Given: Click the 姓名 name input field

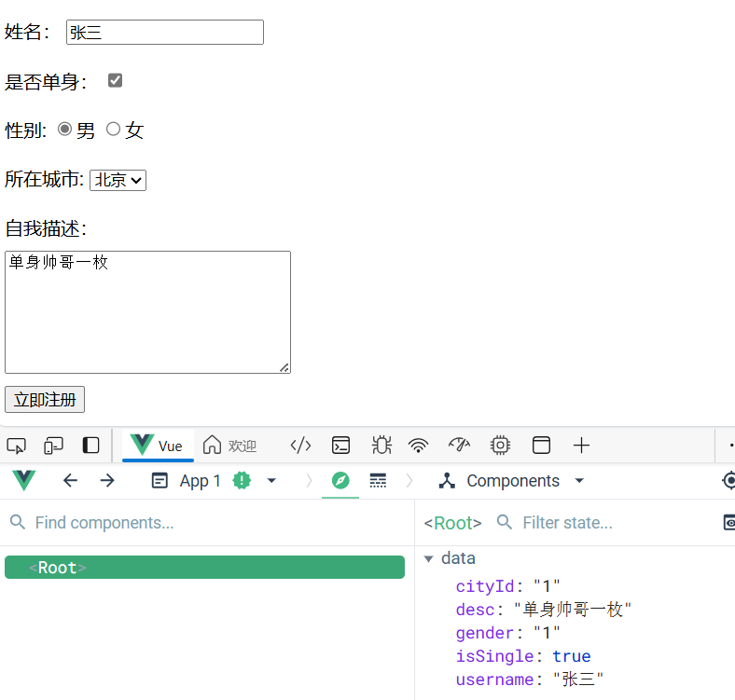Looking at the screenshot, I should coord(165,33).
